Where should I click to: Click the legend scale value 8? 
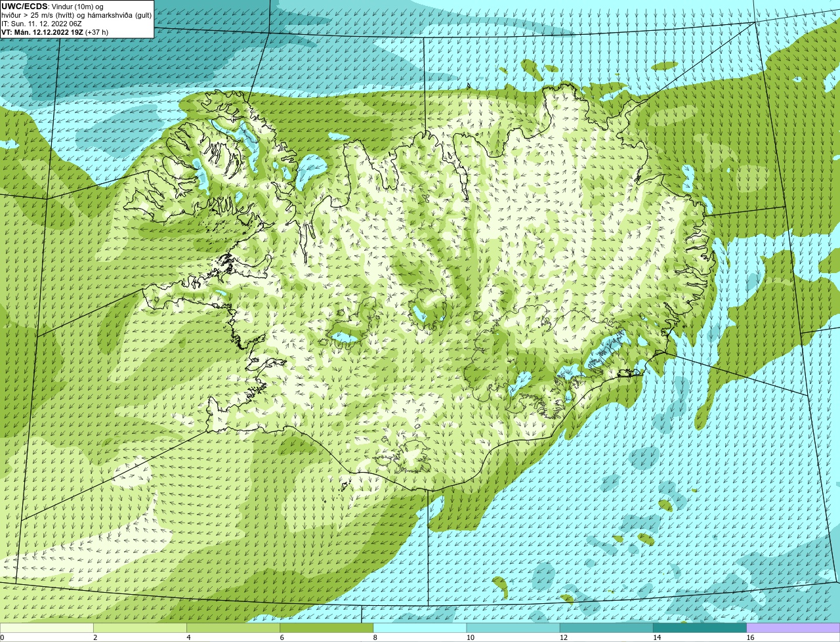(x=375, y=637)
